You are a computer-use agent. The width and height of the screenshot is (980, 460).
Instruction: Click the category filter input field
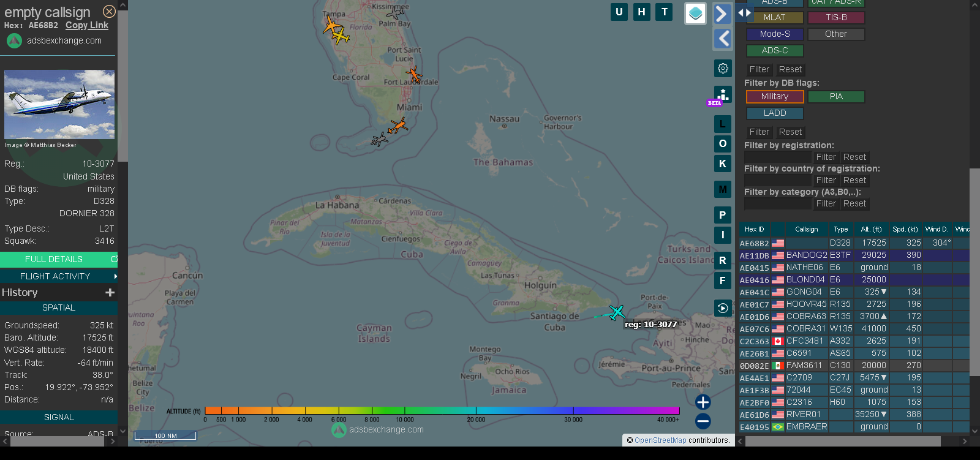click(777, 203)
